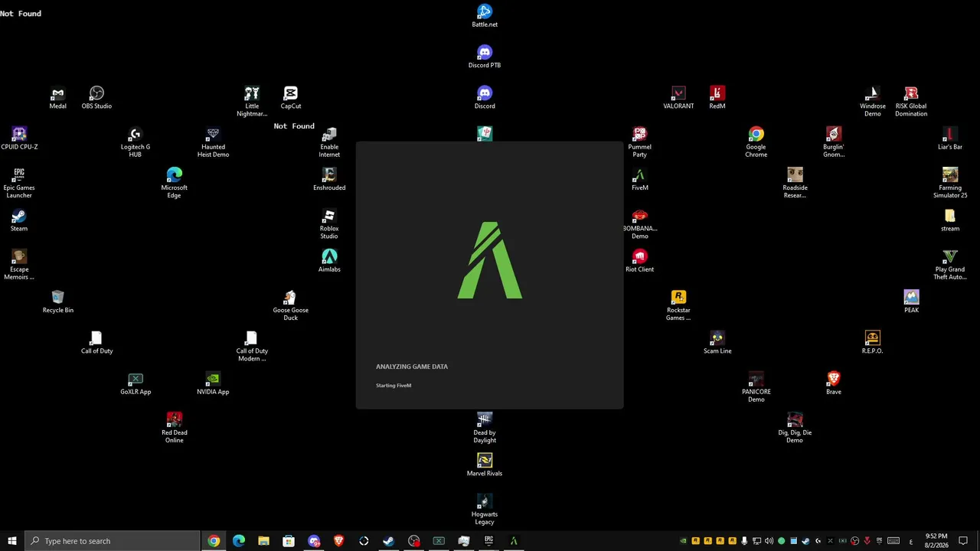The height and width of the screenshot is (551, 980).
Task: Select the Battle.net desktop shortcut
Action: (x=485, y=16)
